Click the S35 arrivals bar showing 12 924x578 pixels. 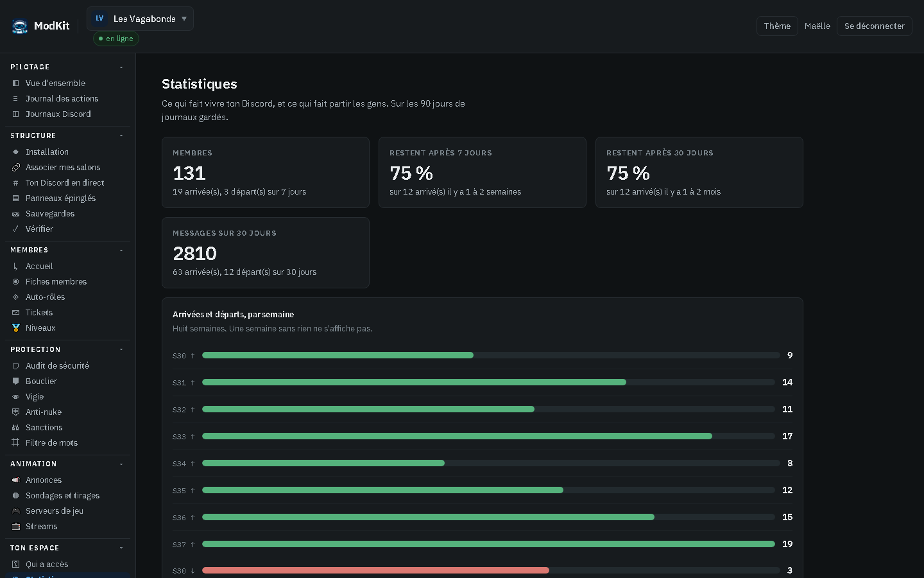click(x=382, y=490)
